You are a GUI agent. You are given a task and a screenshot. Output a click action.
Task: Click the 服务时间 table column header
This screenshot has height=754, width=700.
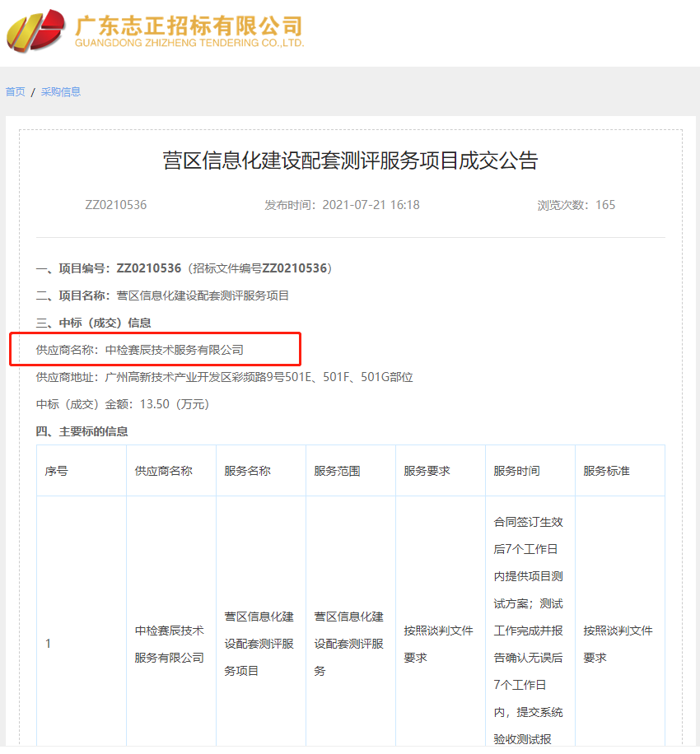[516, 471]
